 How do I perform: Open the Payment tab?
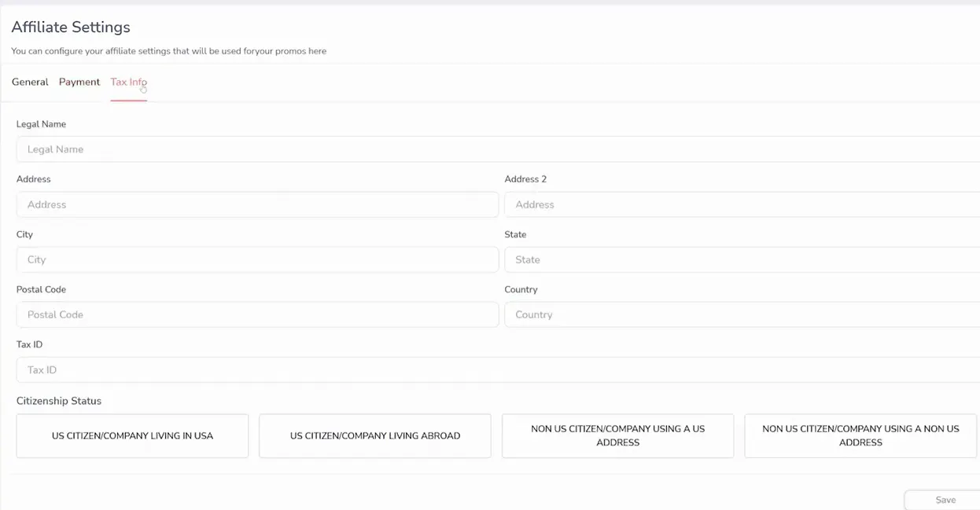pos(79,82)
